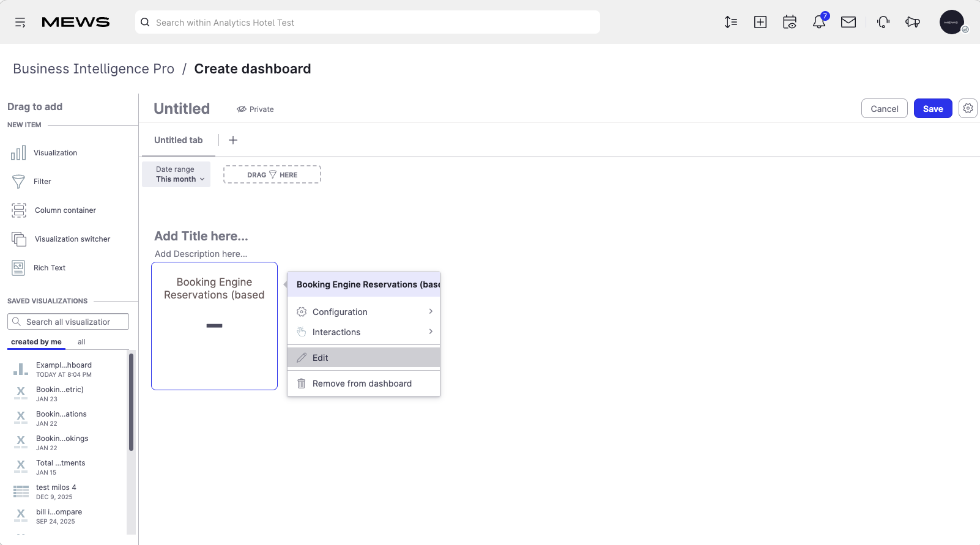Image resolution: width=980 pixels, height=545 pixels.
Task: Click the test milos 4 table icon
Action: coord(21,491)
